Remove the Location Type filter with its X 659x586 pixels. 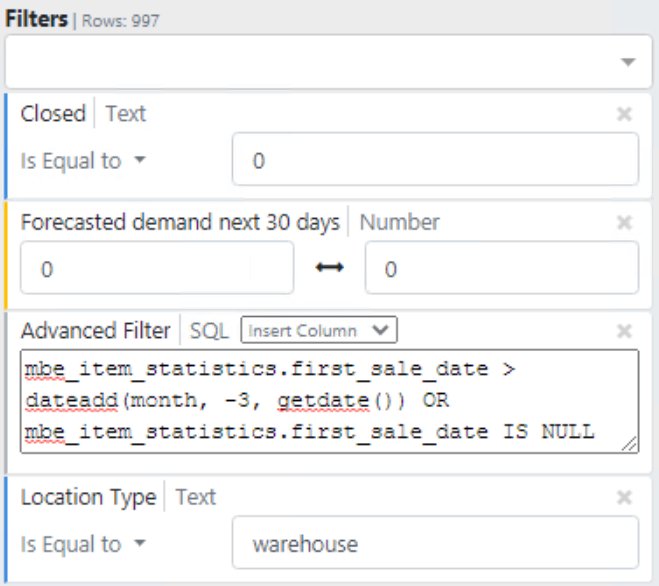click(x=625, y=497)
